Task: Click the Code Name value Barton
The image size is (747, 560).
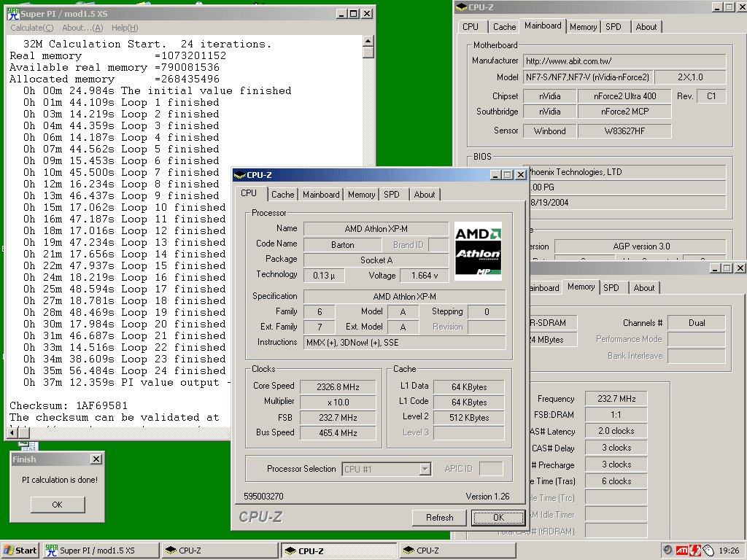Action: tap(343, 245)
